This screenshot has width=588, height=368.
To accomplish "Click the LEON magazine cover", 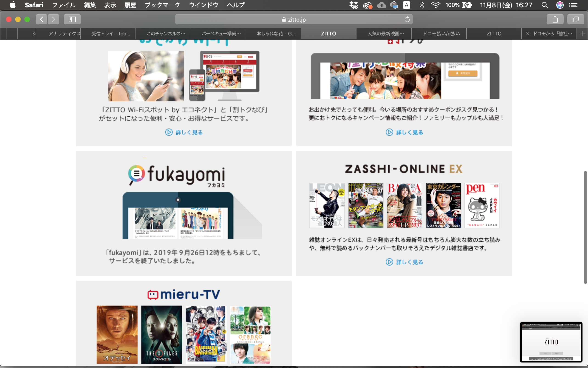I will coord(327,205).
